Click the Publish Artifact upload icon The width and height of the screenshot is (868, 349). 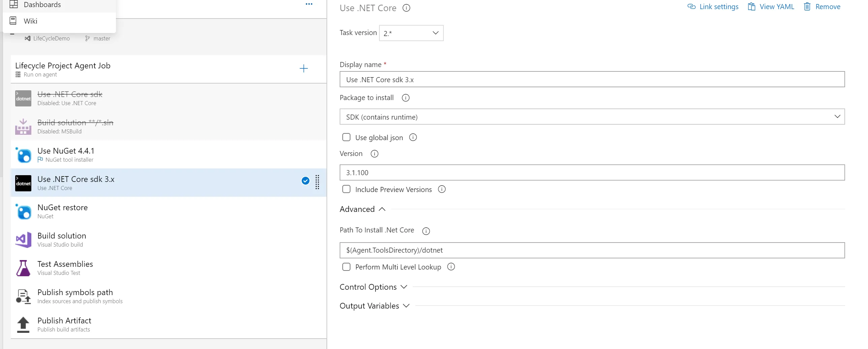pyautogui.click(x=23, y=325)
